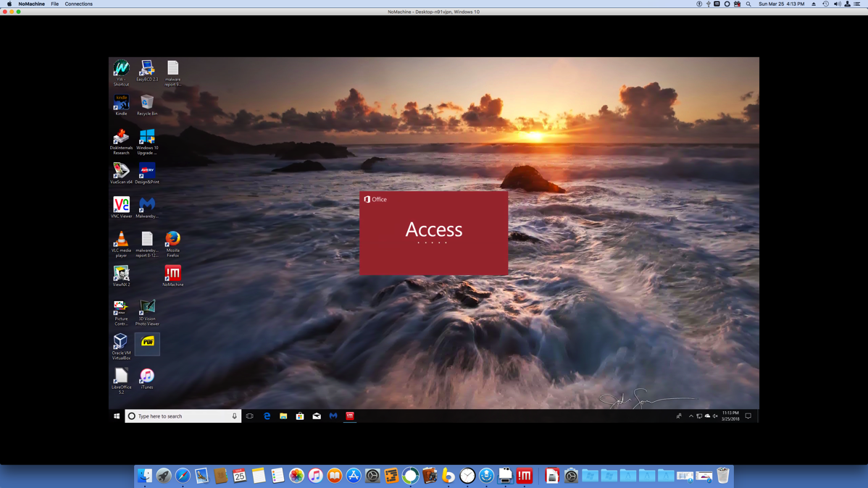The height and width of the screenshot is (488, 868).
Task: Open iTunes in the Dock
Action: [x=315, y=475]
